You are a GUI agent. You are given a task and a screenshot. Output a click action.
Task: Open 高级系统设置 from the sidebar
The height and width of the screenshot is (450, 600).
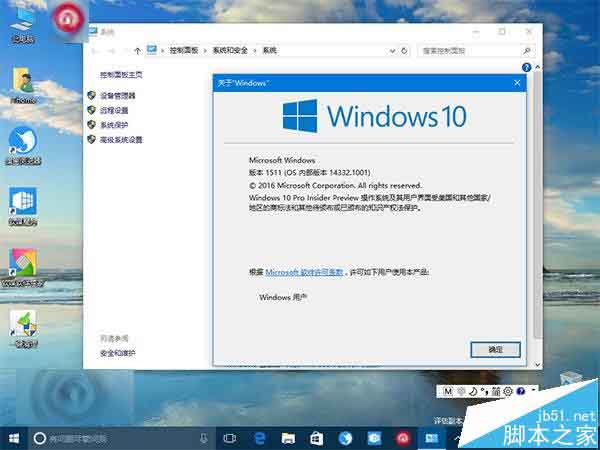click(x=121, y=140)
